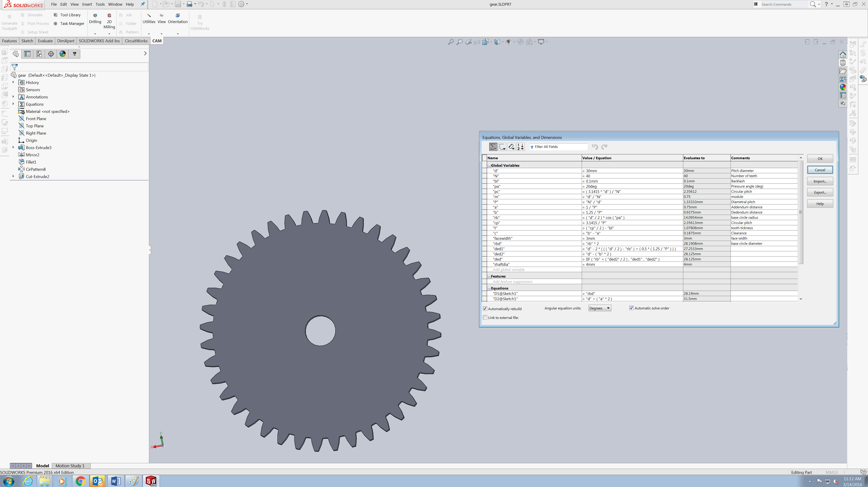Open DisplayManager color sphere tab
The width and height of the screenshot is (868, 487).
pyautogui.click(x=63, y=54)
